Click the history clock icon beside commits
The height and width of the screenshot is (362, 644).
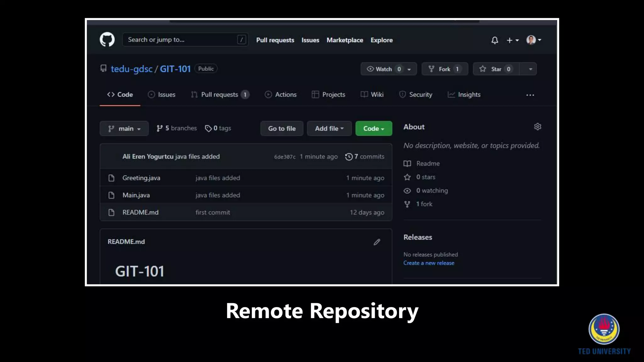tap(349, 156)
